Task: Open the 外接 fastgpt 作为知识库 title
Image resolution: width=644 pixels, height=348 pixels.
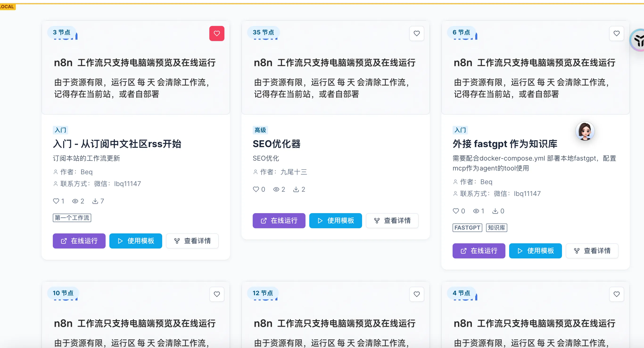Action: tap(505, 144)
